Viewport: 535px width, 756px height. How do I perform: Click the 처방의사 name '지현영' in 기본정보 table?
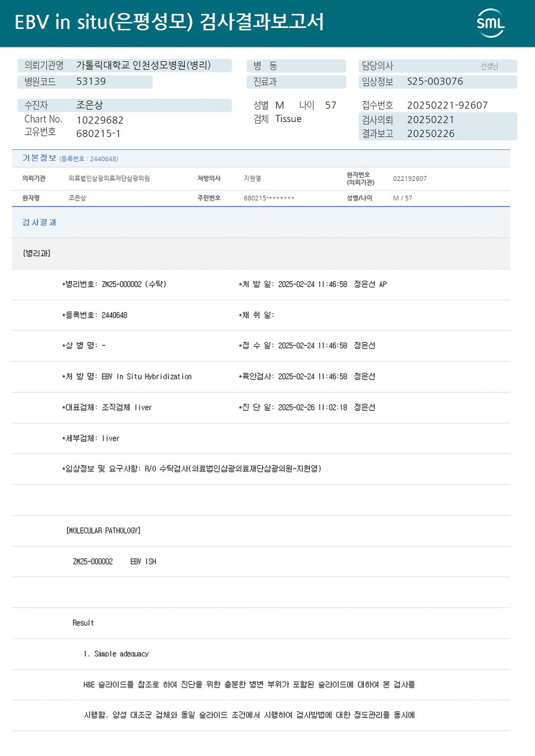coord(252,178)
